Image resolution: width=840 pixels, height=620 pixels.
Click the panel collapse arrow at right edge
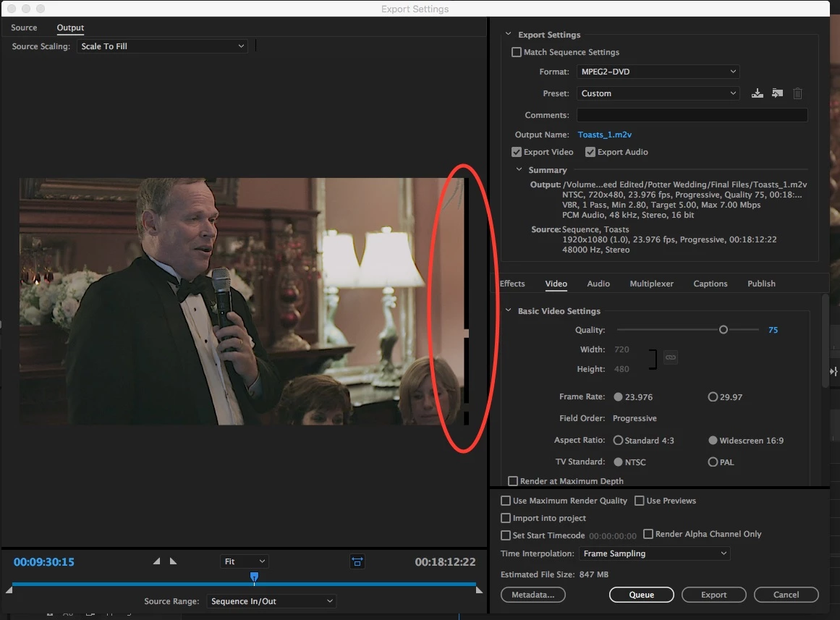pos(833,371)
